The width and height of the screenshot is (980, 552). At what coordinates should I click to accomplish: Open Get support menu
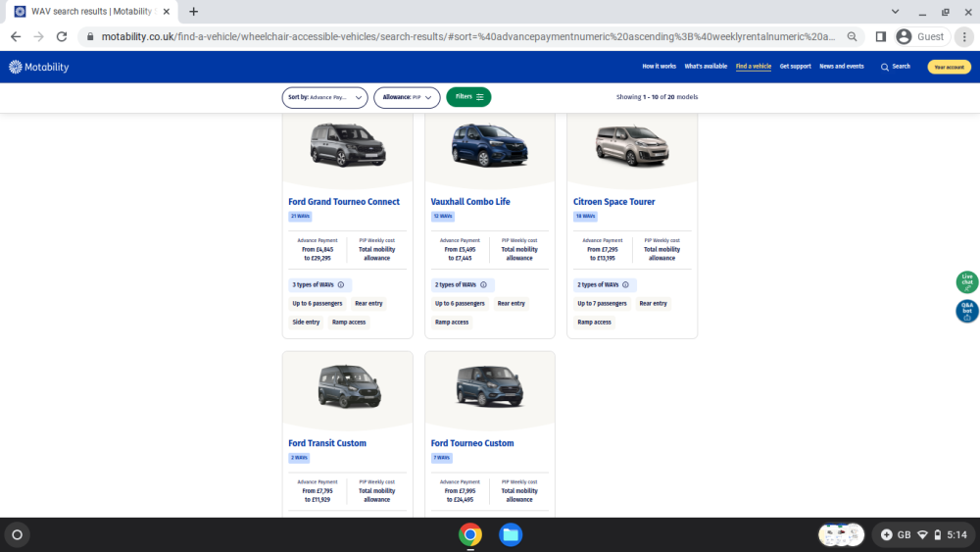[795, 67]
